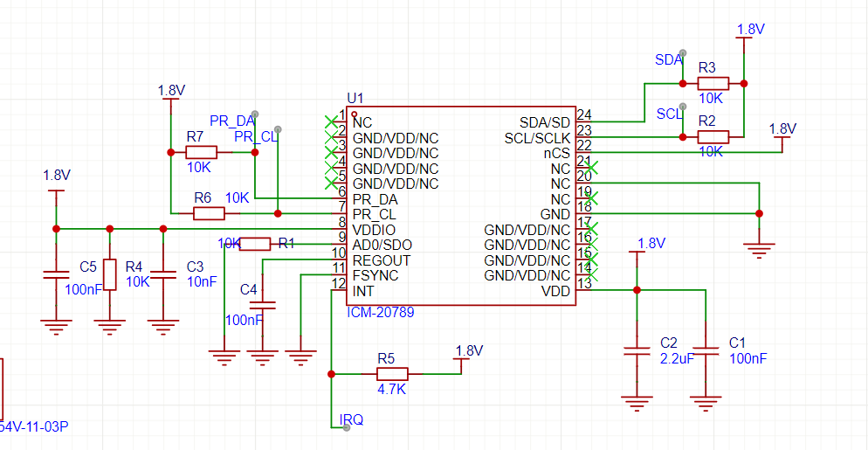Select the REGOUT pin name

[382, 260]
